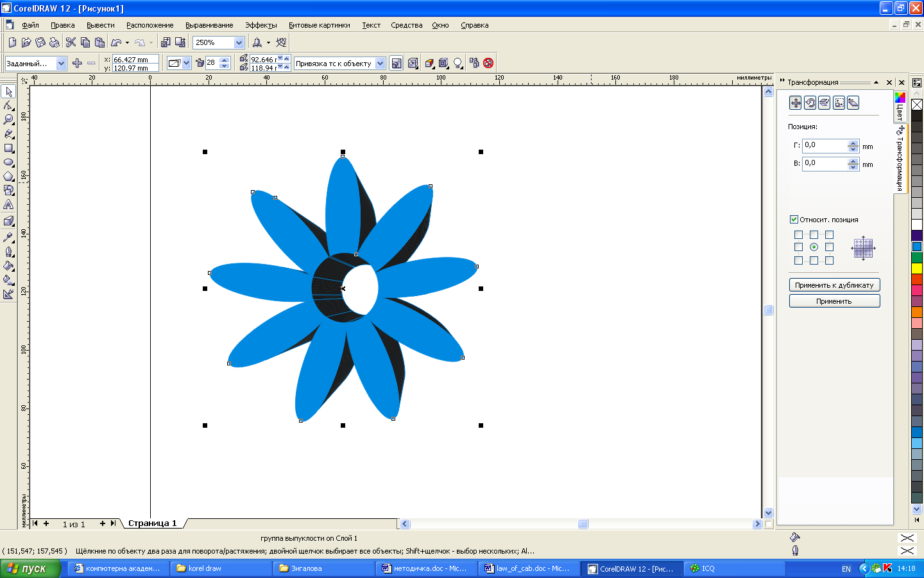Check the bottom-right anchor point box
924x578 pixels.
[x=829, y=260]
